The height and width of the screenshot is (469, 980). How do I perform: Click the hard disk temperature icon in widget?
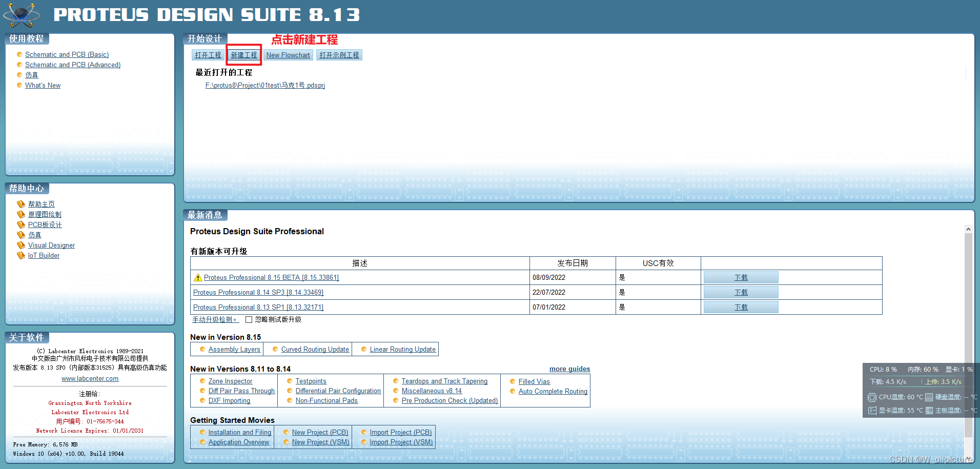tap(929, 397)
